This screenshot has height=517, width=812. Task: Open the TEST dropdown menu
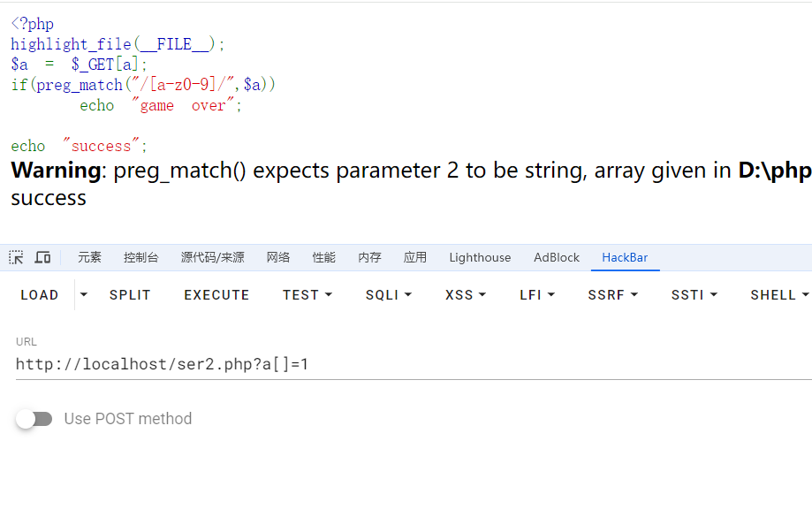(x=307, y=295)
